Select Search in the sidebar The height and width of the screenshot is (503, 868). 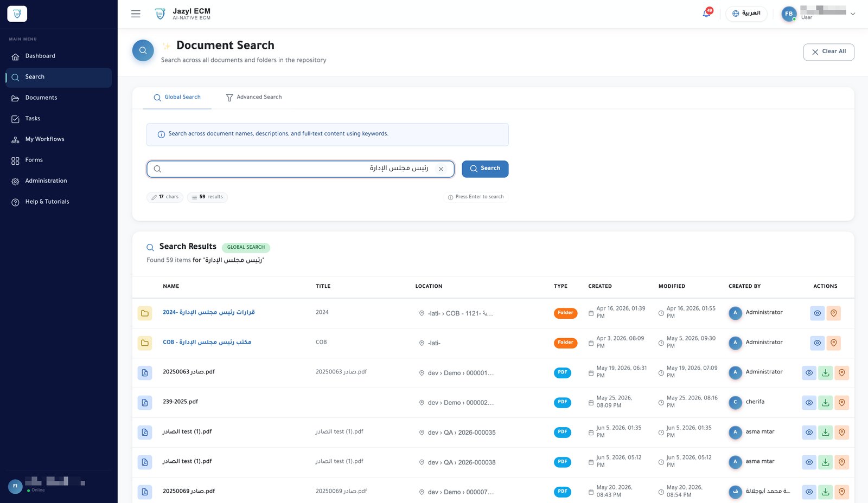click(x=59, y=78)
